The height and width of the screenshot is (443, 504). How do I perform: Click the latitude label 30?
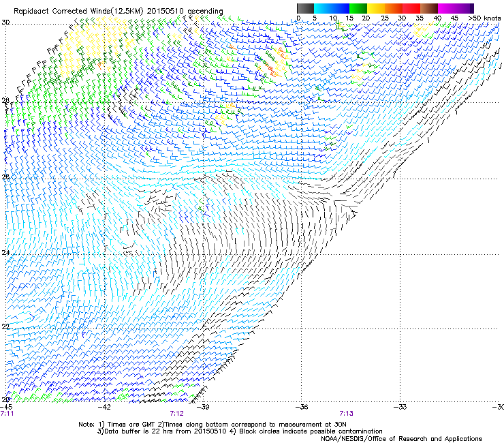click(x=5, y=22)
